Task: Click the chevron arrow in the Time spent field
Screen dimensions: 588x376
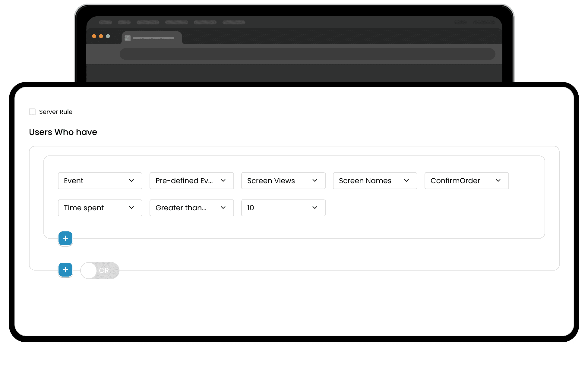Action: (131, 208)
